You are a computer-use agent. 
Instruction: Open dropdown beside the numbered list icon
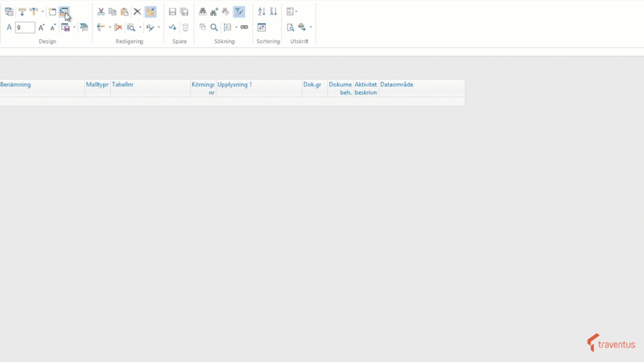[x=236, y=28]
